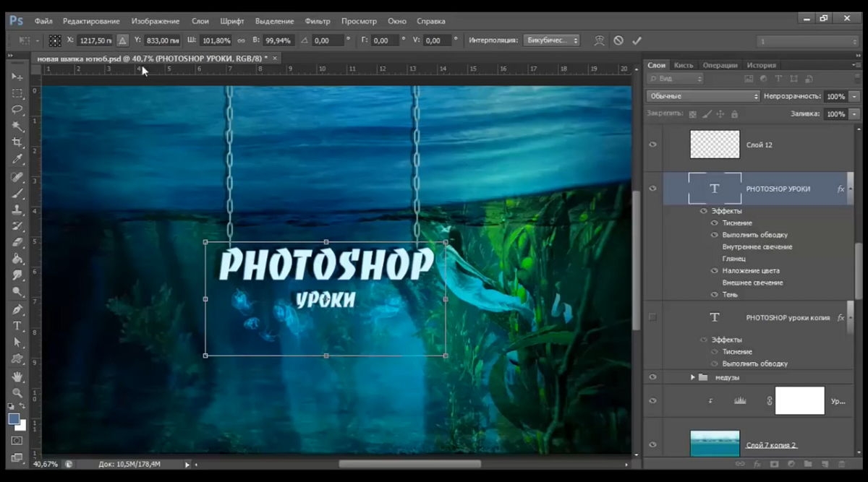Click the lock all padlock icon
Screen dimensions: 868x482
coord(734,114)
